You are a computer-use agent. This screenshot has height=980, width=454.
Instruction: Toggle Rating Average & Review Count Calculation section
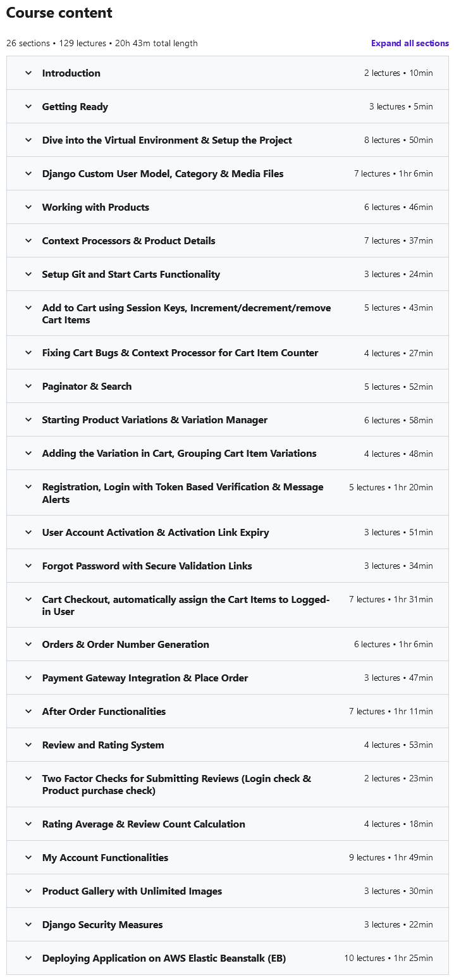point(144,824)
